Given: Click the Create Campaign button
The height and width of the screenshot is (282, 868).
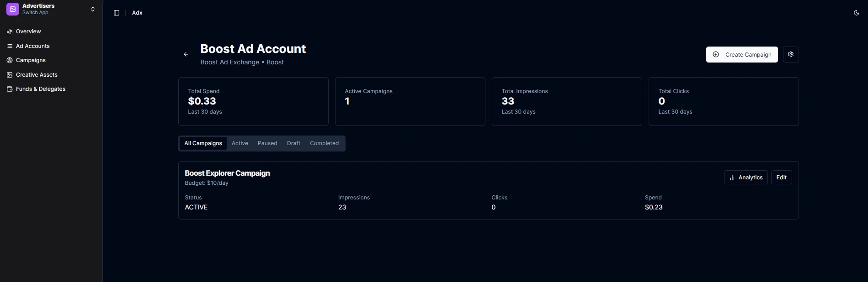Looking at the screenshot, I should coord(742,55).
